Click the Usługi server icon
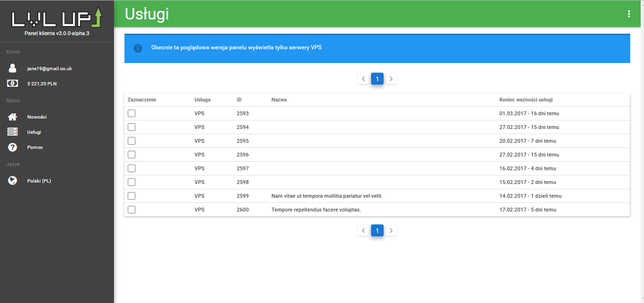The image size is (644, 303). pyautogui.click(x=13, y=132)
